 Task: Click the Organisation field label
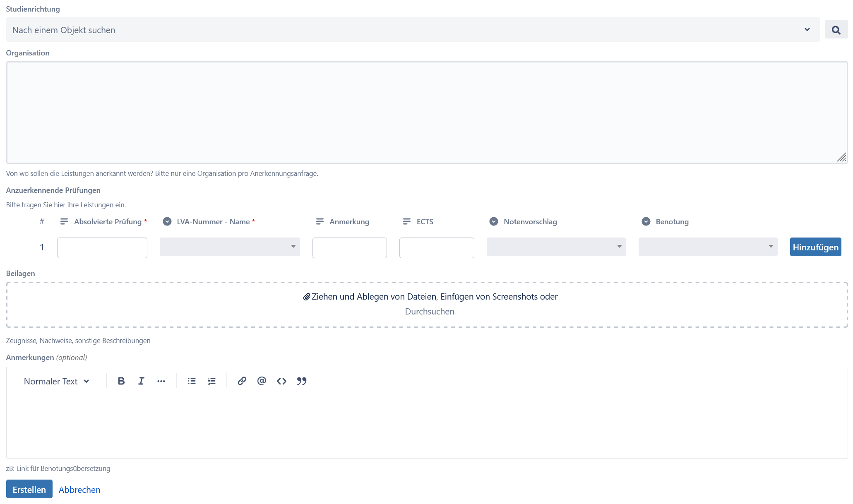point(28,53)
